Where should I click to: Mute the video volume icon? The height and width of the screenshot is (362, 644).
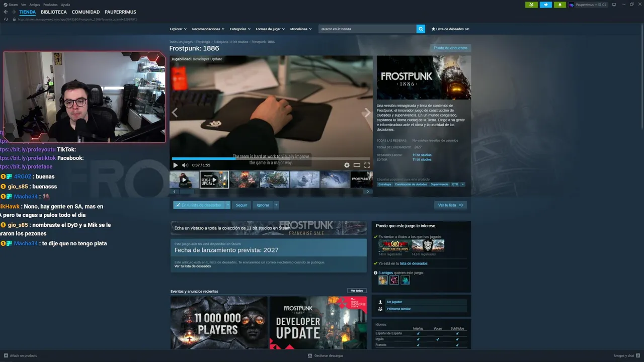[185, 165]
